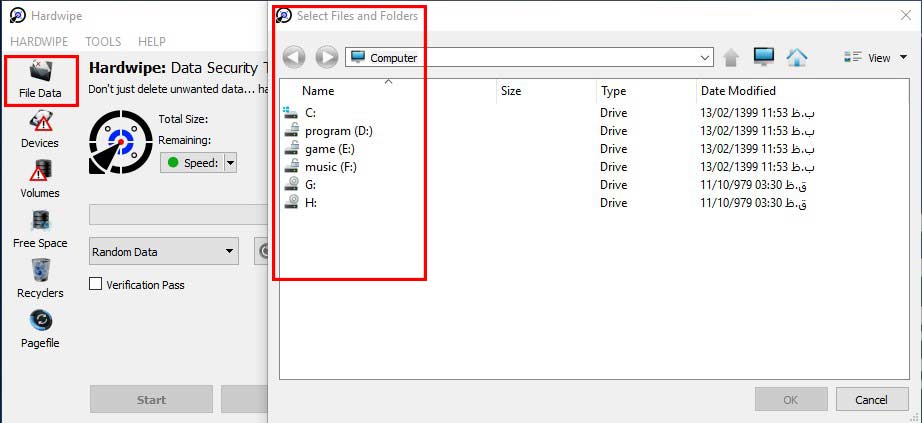The width and height of the screenshot is (922, 423).
Task: Click the wipe progress bar
Action: pyautogui.click(x=178, y=214)
